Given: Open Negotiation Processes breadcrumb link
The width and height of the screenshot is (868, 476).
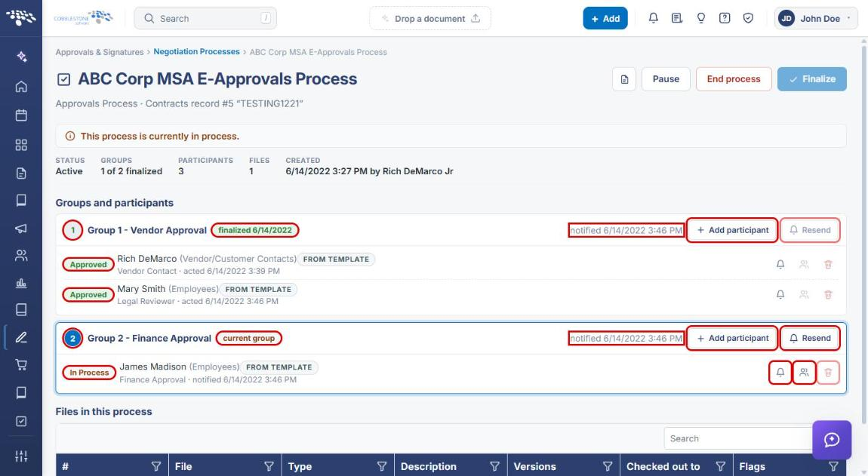Looking at the screenshot, I should [x=196, y=51].
